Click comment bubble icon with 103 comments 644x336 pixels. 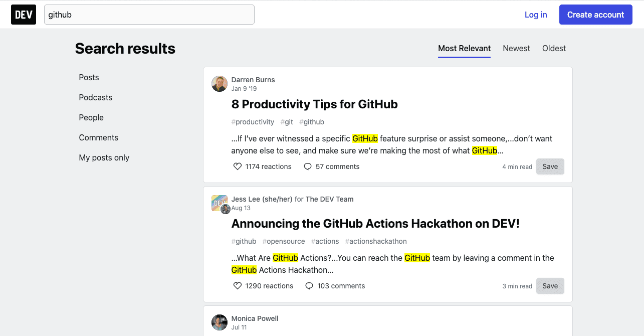click(x=309, y=286)
